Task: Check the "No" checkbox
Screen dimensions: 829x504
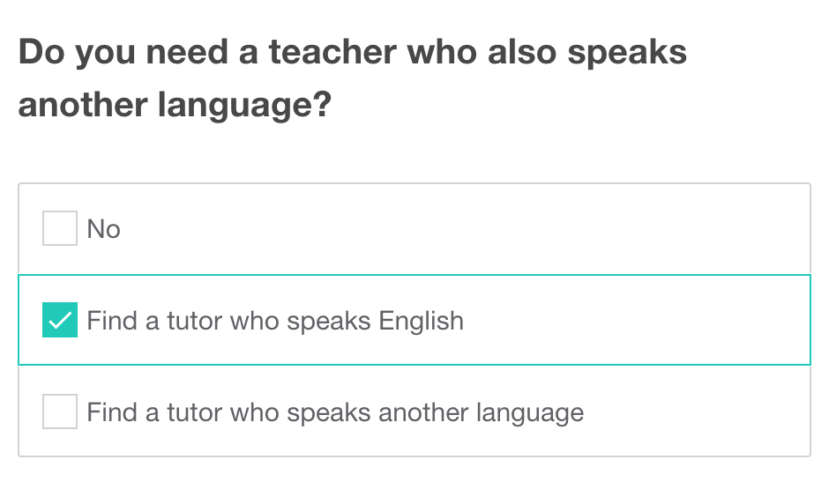Action: click(x=60, y=229)
